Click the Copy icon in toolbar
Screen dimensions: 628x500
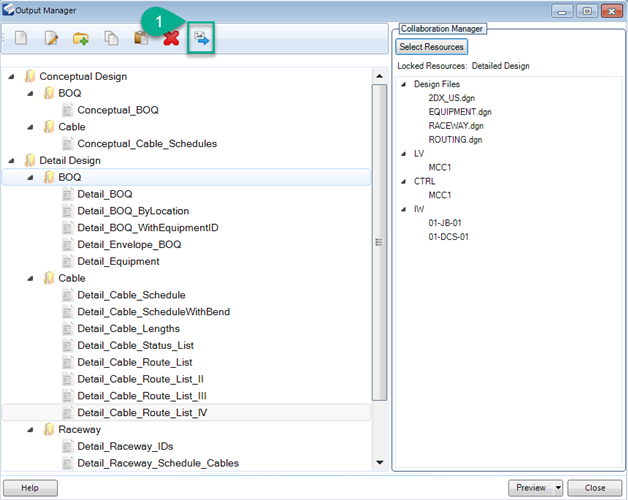(111, 38)
